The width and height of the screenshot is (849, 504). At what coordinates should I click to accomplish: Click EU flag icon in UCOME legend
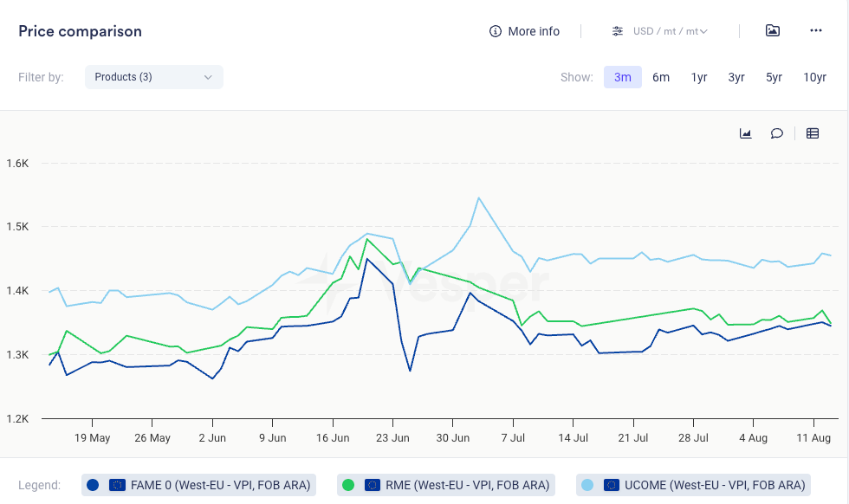pos(612,485)
